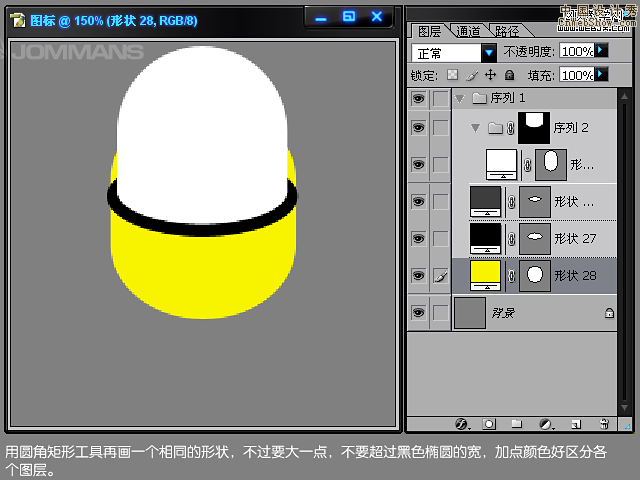The height and width of the screenshot is (480, 640).
Task: Hide the 形状 28 layer
Action: (x=418, y=276)
